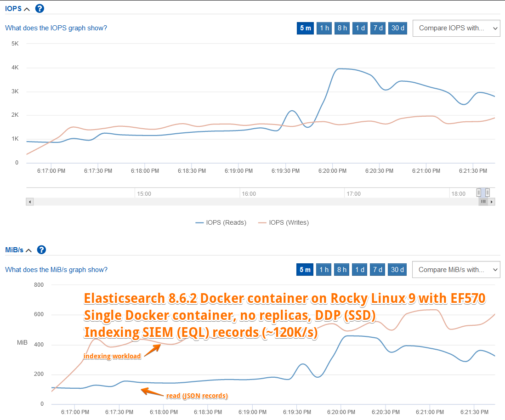Screen dimensions: 505x420
Task: Click the 6:19:30 PM label on MiB/s graph axis
Action: click(297, 412)
